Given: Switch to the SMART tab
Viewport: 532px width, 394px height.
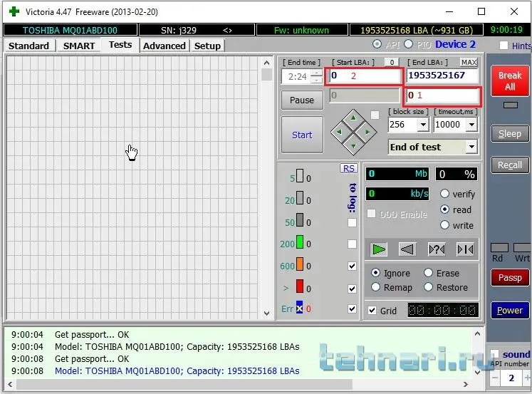Looking at the screenshot, I should coord(78,46).
